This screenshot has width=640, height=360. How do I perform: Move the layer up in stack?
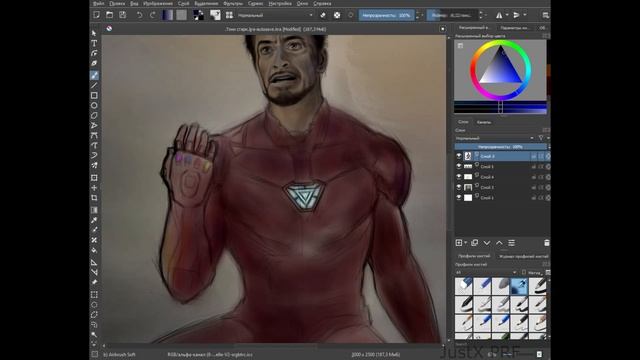(x=499, y=243)
